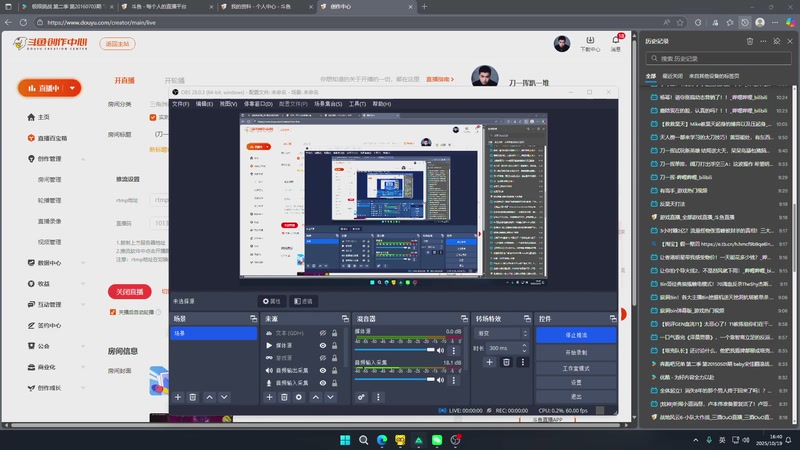Expand the 互动管理 sidebar section
Image resolution: width=800 pixels, height=450 pixels.
point(83,305)
